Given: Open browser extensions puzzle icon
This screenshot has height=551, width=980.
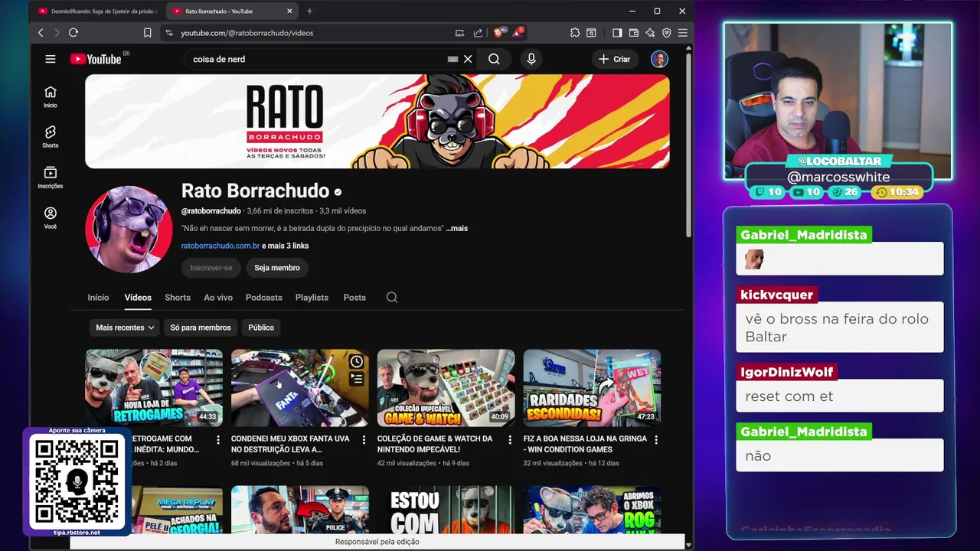Looking at the screenshot, I should click(x=575, y=33).
